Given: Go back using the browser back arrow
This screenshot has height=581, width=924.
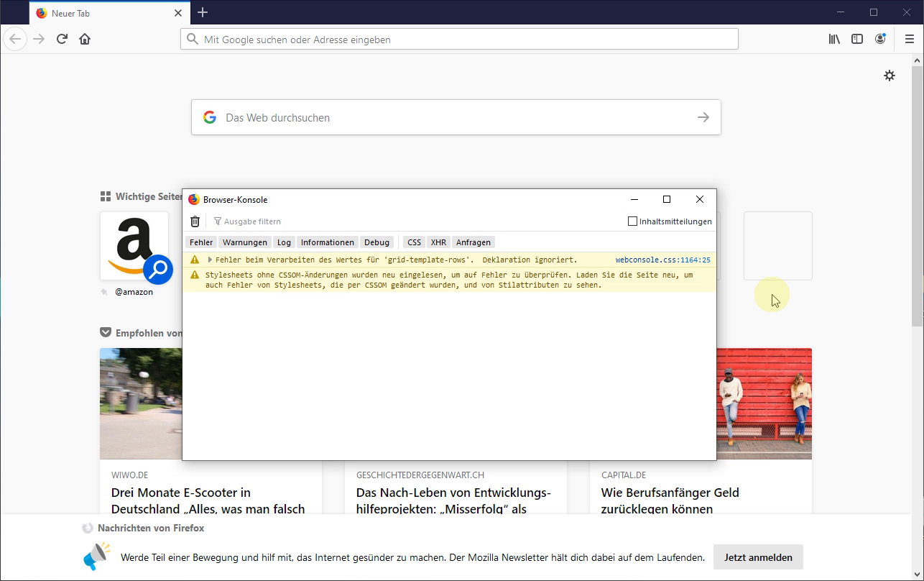Looking at the screenshot, I should click(x=15, y=39).
